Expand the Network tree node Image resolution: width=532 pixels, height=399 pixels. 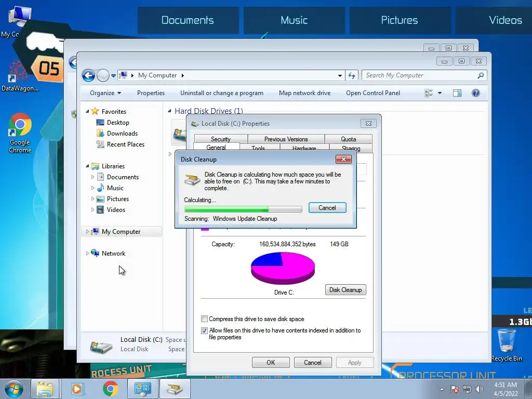(87, 253)
